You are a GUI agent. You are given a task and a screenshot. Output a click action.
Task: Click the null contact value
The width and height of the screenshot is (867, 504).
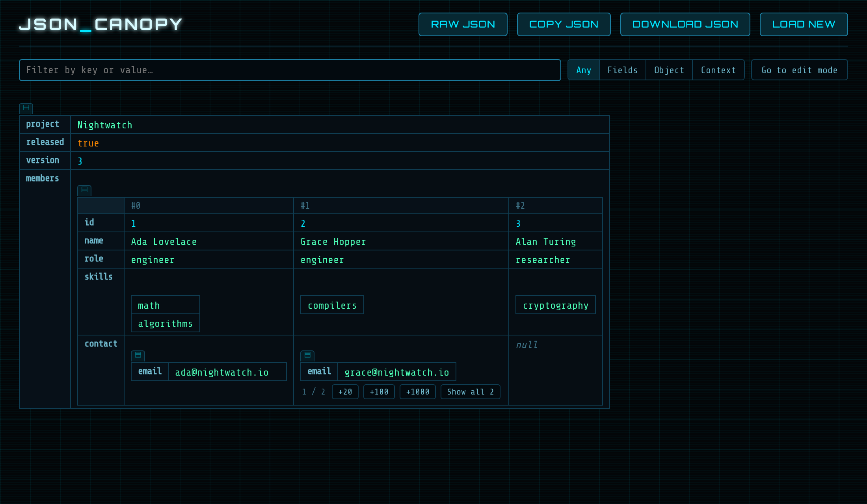(x=527, y=345)
